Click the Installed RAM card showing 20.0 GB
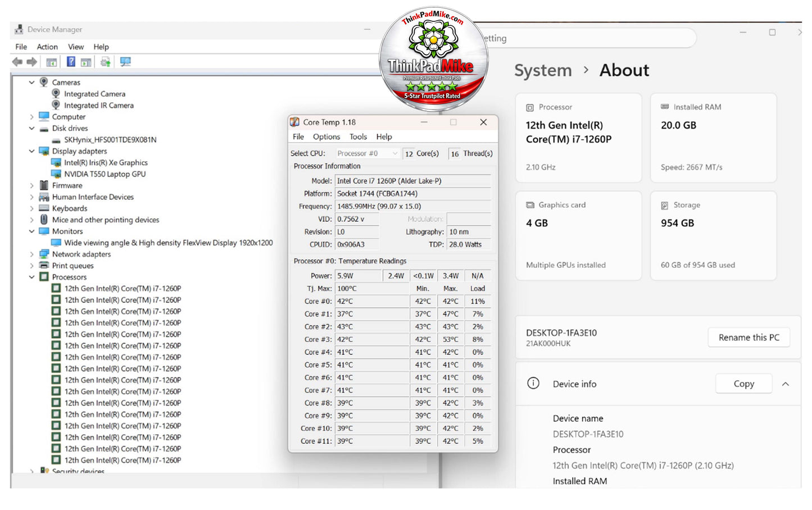 (714, 138)
